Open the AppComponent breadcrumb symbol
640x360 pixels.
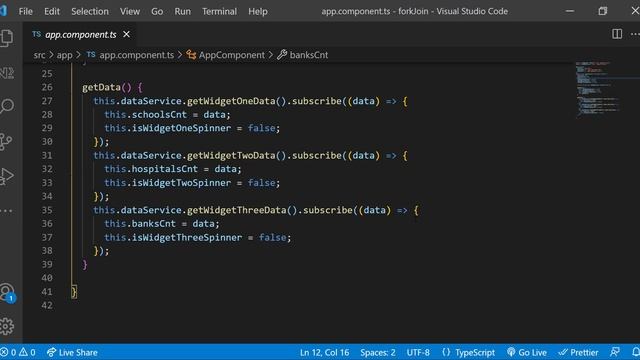pos(231,55)
